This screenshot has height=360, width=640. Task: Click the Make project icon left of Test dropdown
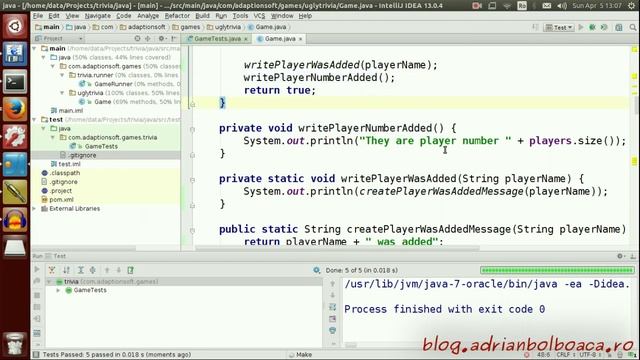(x=535, y=27)
